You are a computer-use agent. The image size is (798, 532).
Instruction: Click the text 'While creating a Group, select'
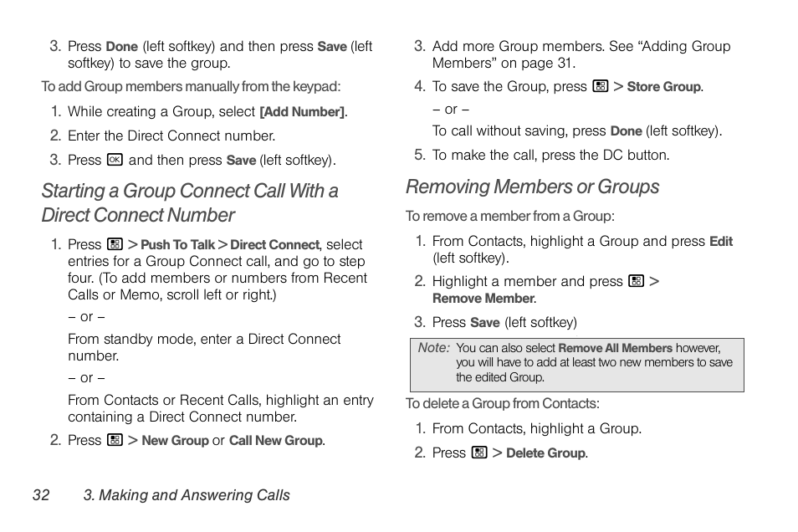pyautogui.click(x=161, y=111)
